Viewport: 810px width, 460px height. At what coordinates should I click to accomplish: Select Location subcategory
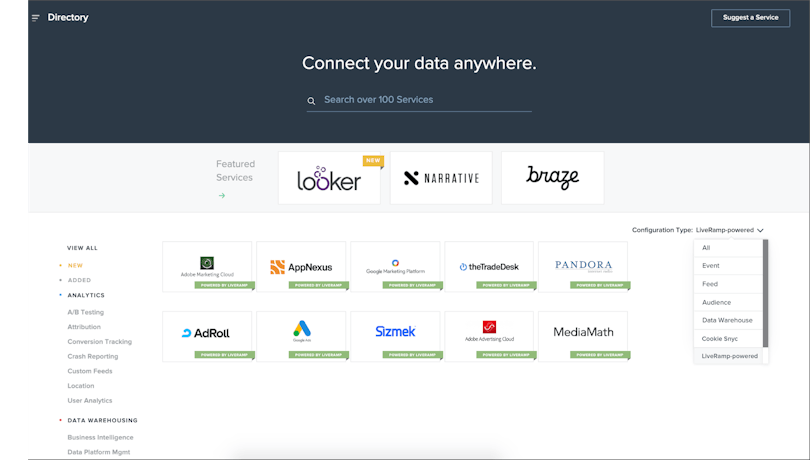tap(81, 386)
